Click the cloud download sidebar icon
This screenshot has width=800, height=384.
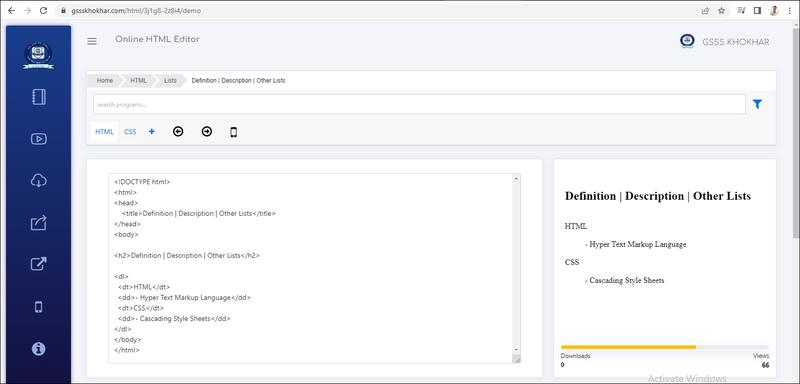[39, 181]
